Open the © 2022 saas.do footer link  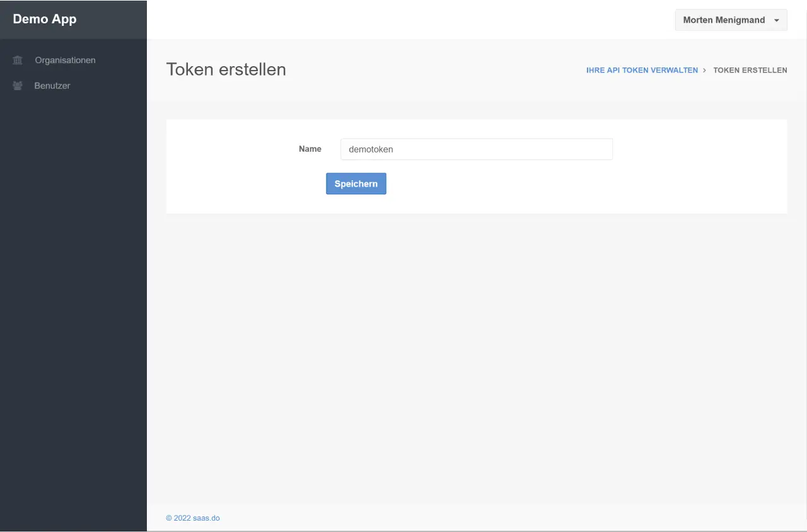click(193, 518)
